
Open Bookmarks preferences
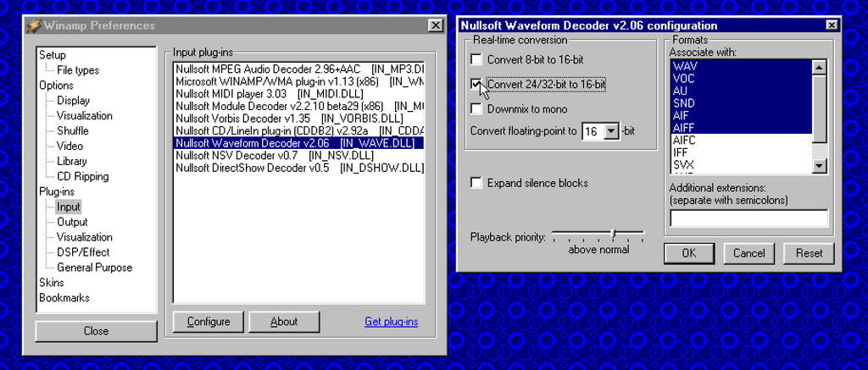pyautogui.click(x=64, y=297)
